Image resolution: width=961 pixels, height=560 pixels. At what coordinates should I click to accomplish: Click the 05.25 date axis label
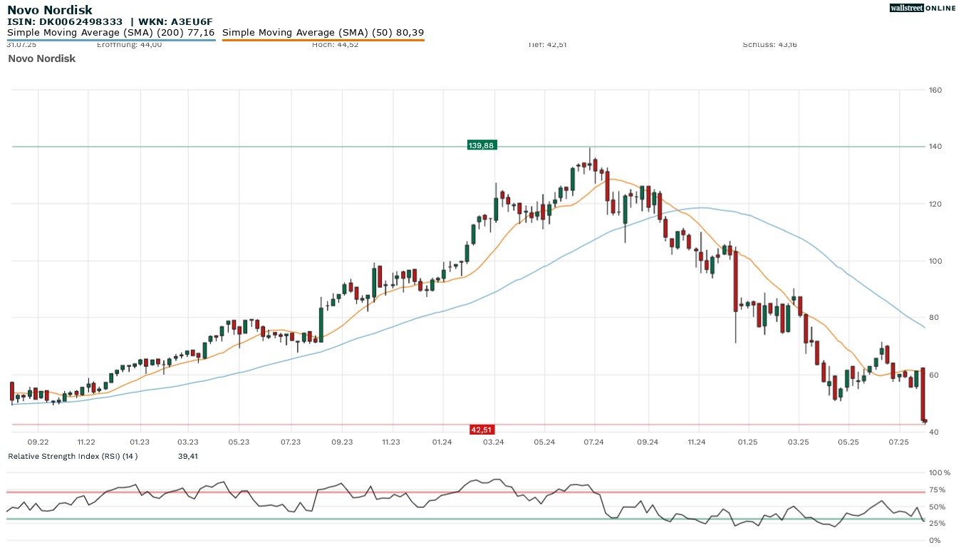(x=848, y=442)
